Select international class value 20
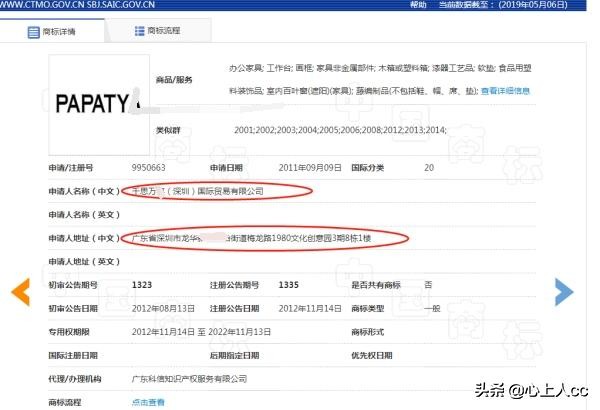 (x=429, y=168)
